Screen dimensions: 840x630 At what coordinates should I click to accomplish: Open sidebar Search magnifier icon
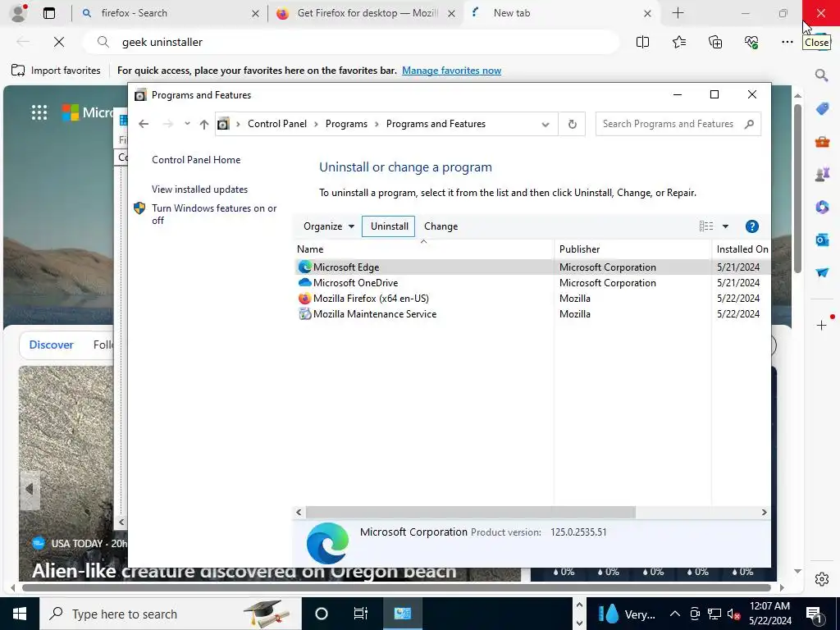click(x=822, y=75)
